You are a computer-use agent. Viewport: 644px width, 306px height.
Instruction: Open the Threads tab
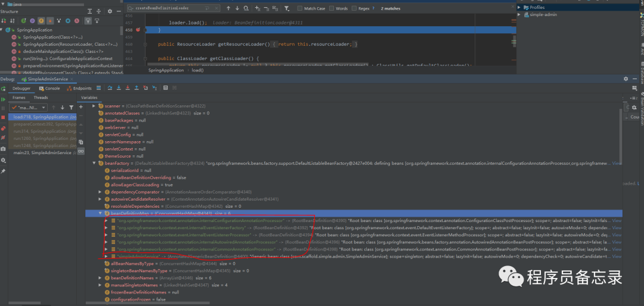click(x=41, y=98)
